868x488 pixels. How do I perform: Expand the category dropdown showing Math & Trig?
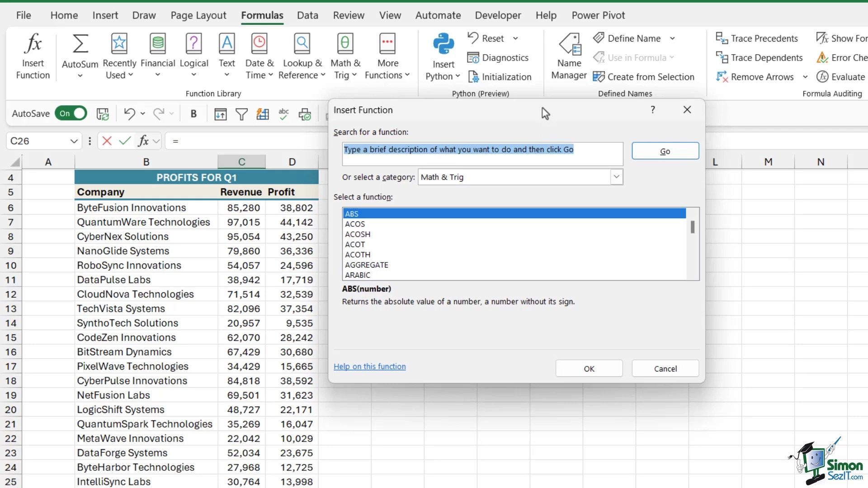click(616, 177)
